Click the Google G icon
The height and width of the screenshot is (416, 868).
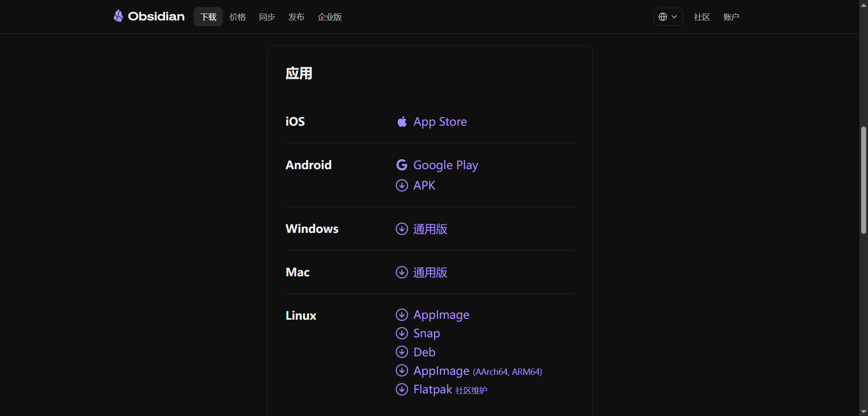coord(401,165)
